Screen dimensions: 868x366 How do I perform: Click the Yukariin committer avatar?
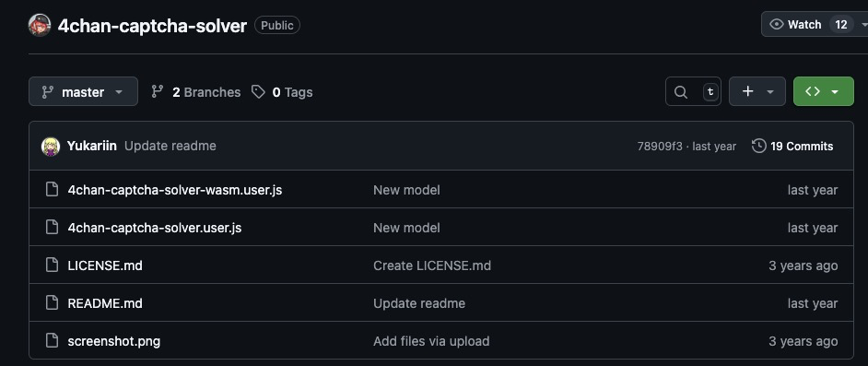coord(51,147)
